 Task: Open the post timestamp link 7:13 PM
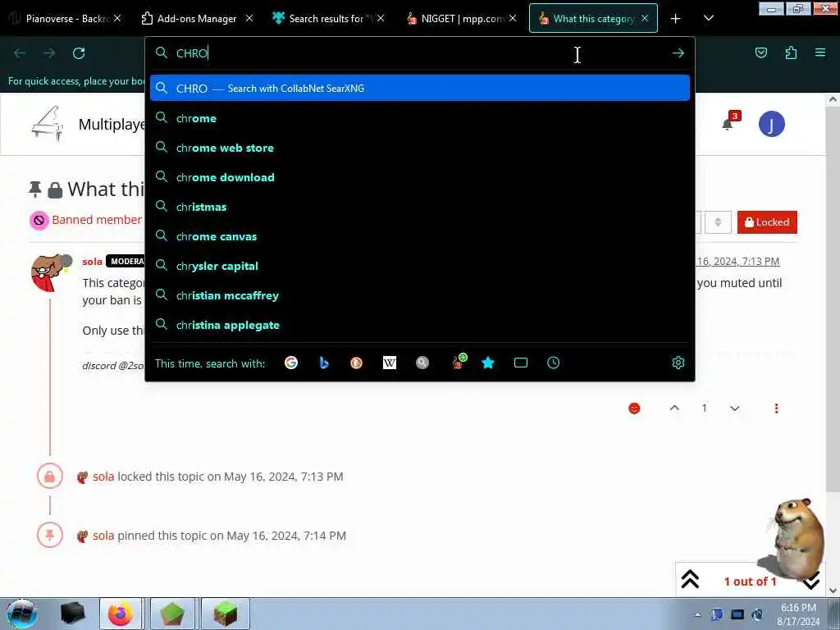[x=737, y=262]
